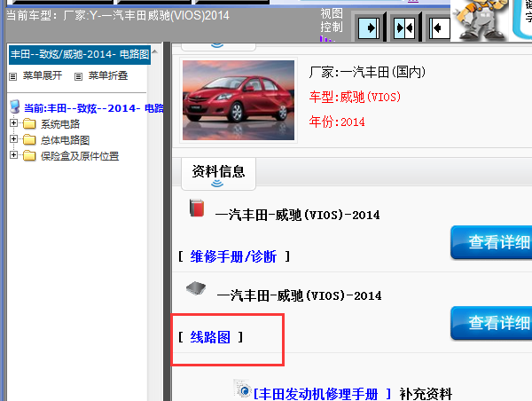Click the view control right-arrow panel icon
Screen dimensions: 532x401
pyautogui.click(x=369, y=28)
